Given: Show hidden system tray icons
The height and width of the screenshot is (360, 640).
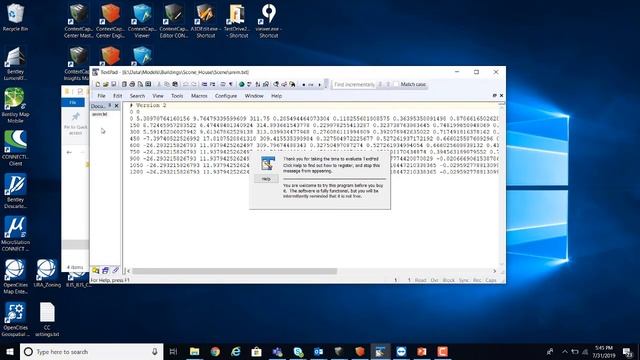Looking at the screenshot, I should (x=564, y=351).
